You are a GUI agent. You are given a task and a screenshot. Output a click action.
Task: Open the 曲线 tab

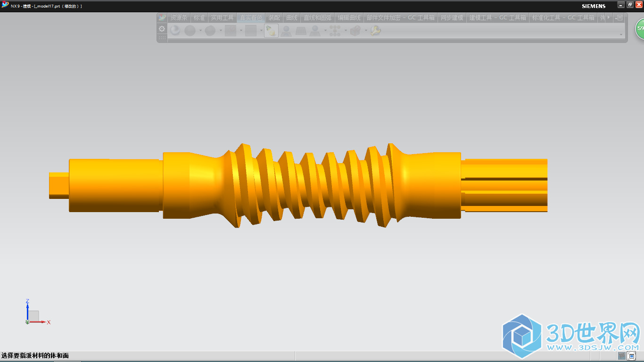(x=292, y=17)
